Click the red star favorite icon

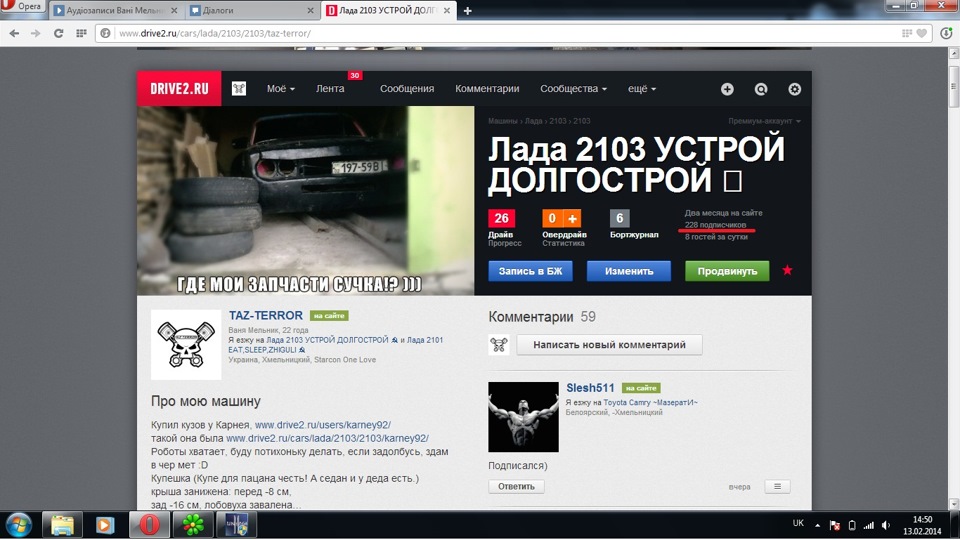[x=787, y=270]
